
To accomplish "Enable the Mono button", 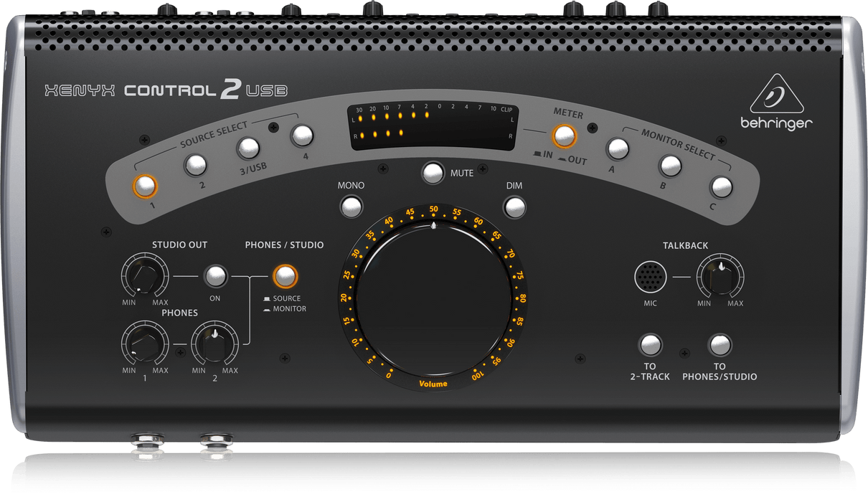I will pyautogui.click(x=351, y=207).
